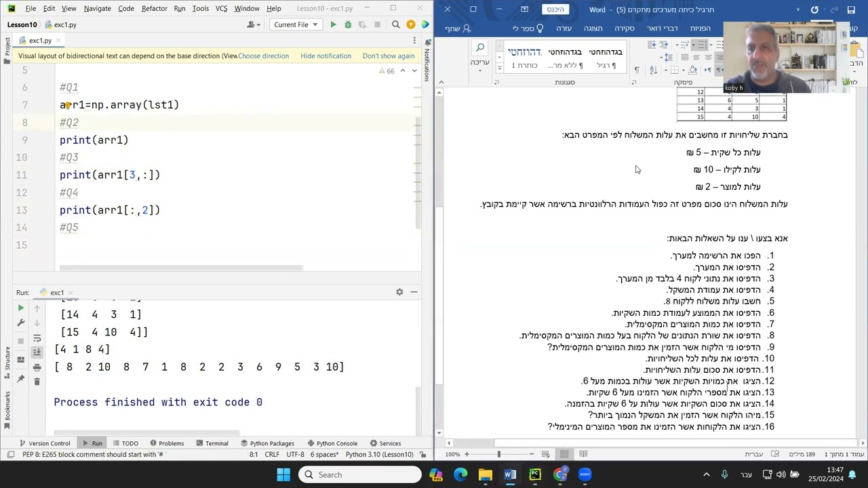This screenshot has height=488, width=868.
Task: Open Zoom from the Windows taskbar
Action: pos(585,474)
